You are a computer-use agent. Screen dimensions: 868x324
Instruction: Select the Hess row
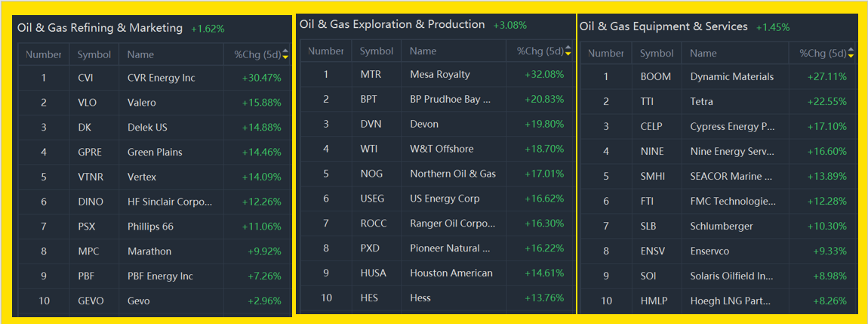pos(420,298)
